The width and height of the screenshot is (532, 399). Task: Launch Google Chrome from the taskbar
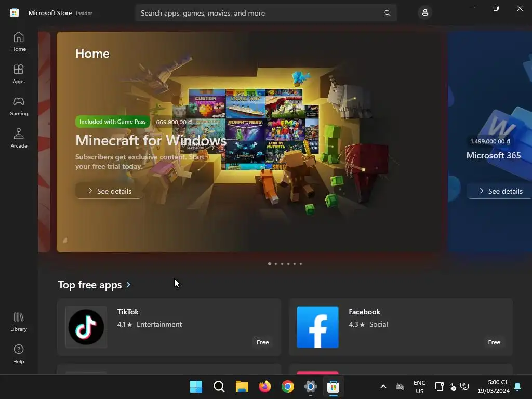(x=288, y=387)
